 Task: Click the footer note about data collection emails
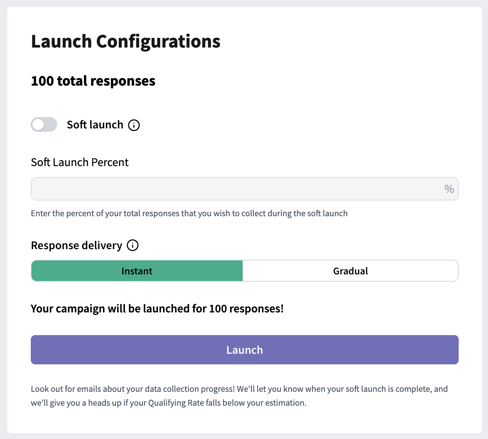point(239,396)
